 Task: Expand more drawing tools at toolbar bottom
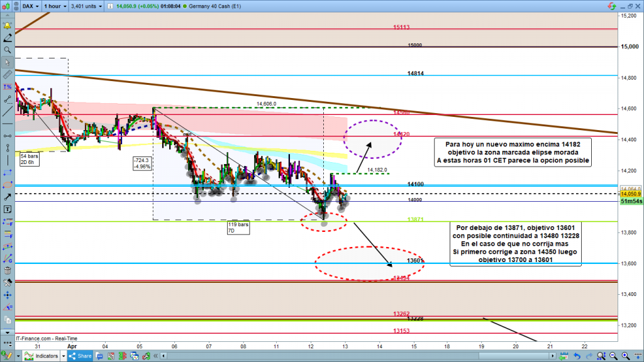point(7,333)
